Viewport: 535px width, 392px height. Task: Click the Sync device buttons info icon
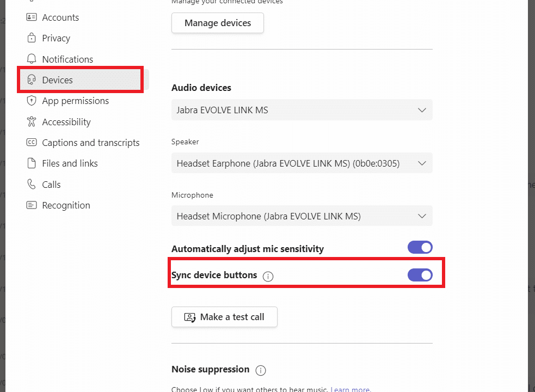pyautogui.click(x=268, y=276)
